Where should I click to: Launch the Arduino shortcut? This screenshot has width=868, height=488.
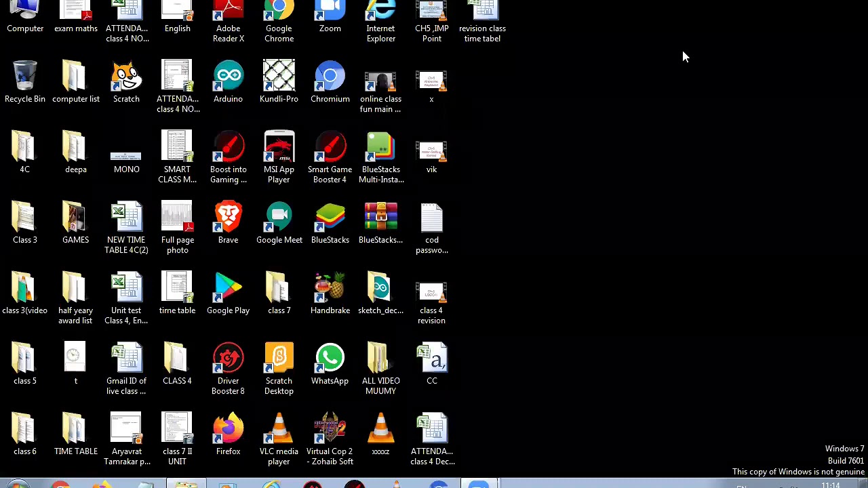click(228, 82)
